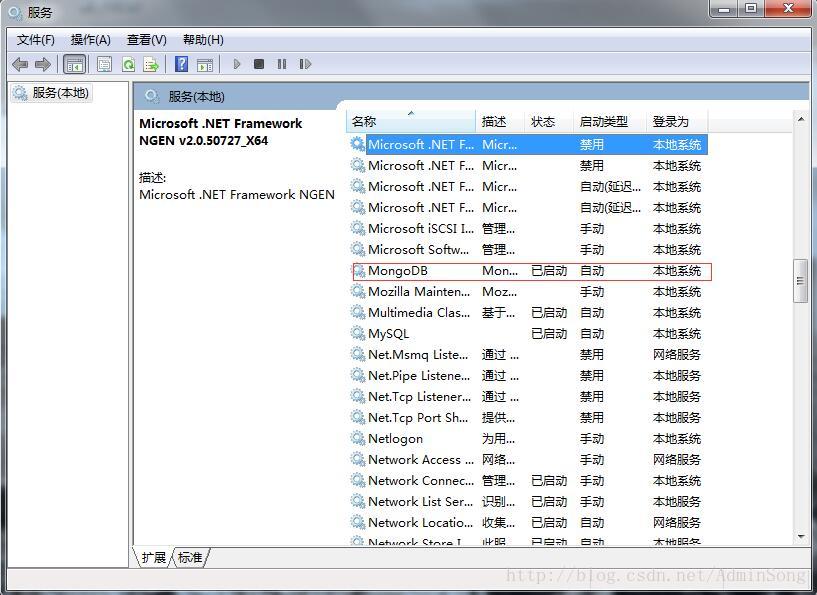
Task: Toggle the console tree pane icon
Action: (74, 65)
